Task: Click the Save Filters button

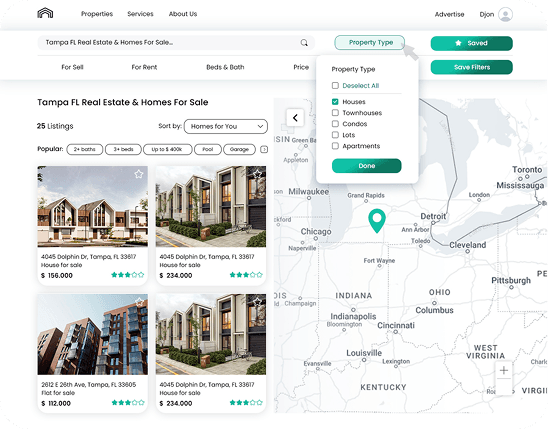Action: point(471,67)
